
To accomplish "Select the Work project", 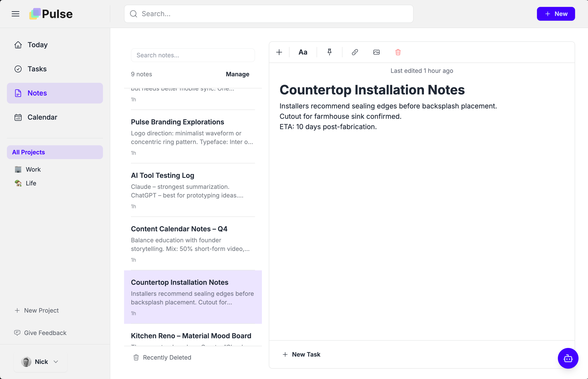I will (x=33, y=169).
